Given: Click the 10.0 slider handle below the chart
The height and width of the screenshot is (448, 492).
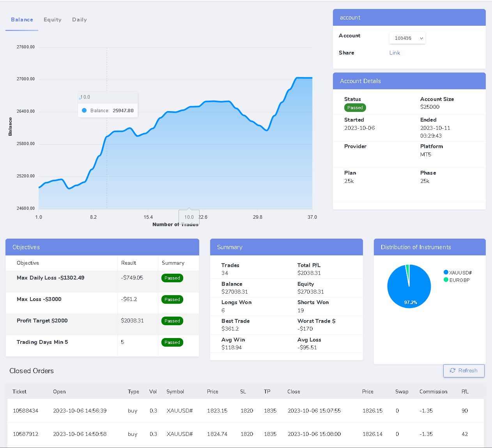Looking at the screenshot, I should click(x=189, y=217).
